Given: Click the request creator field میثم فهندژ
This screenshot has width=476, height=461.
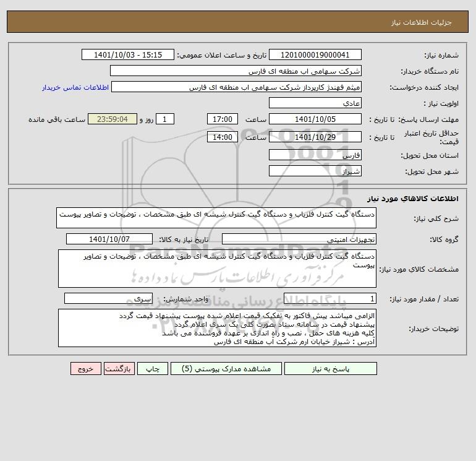Looking at the screenshot, I should pos(237,87).
